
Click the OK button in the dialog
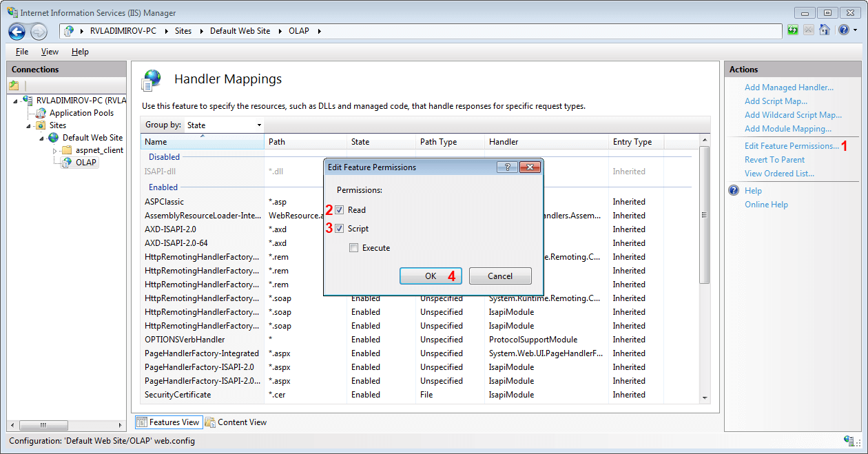[x=430, y=276]
